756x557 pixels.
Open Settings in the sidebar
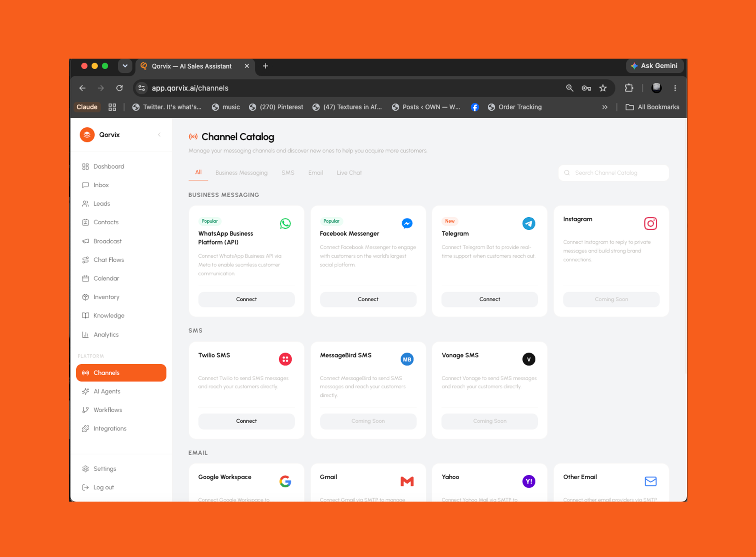pyautogui.click(x=121, y=469)
